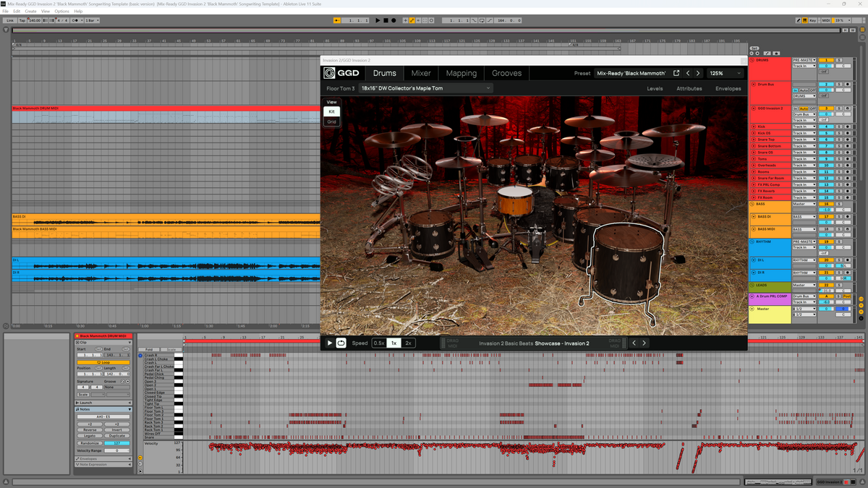This screenshot has height=488, width=868.
Task: Click the Randomize velocity button
Action: point(90,443)
